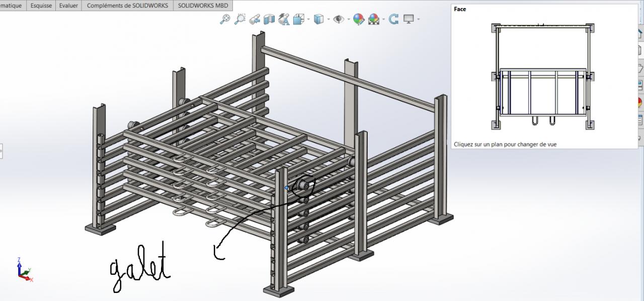Open the SOLIDWORKS MBD tab
Image resolution: width=644 pixels, height=301 pixels.
click(203, 6)
